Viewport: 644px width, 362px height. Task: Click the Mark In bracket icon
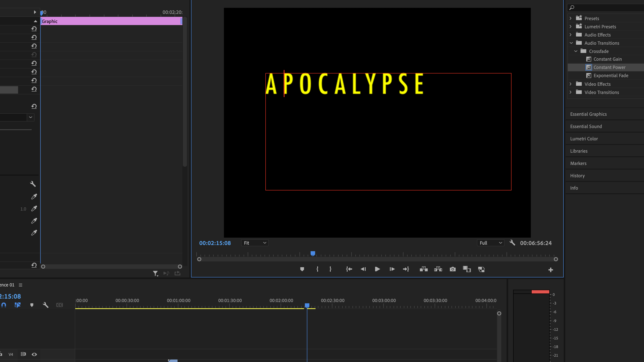click(x=317, y=269)
